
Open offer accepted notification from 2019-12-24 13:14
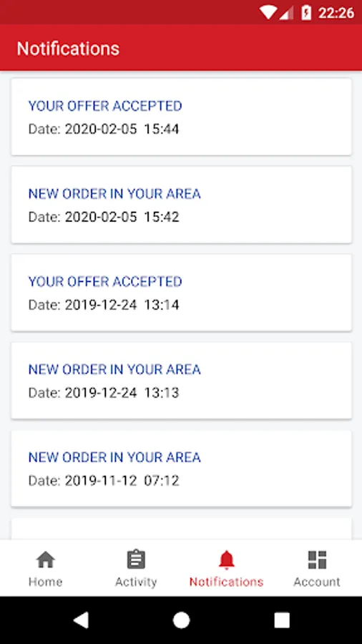point(181,293)
